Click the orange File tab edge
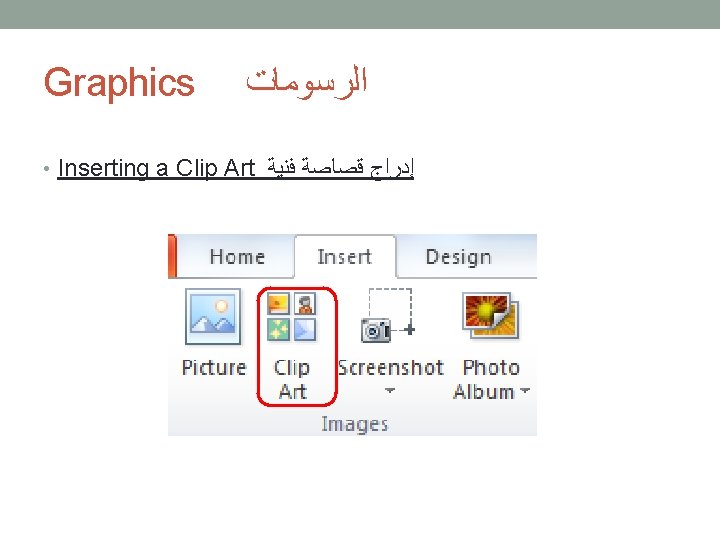This screenshot has height=540, width=720. tap(172, 257)
